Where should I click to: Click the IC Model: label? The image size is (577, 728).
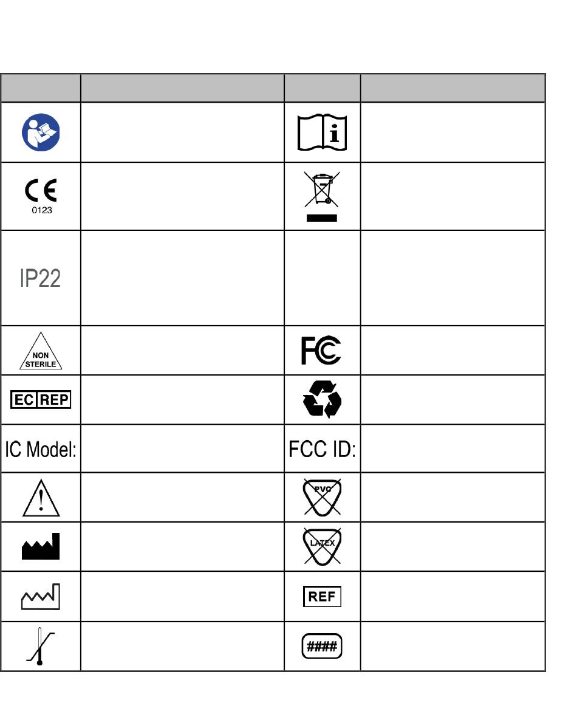tap(41, 449)
